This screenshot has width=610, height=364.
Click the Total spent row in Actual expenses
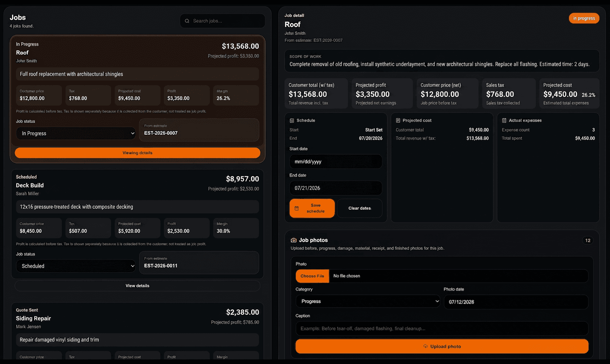[x=548, y=138]
